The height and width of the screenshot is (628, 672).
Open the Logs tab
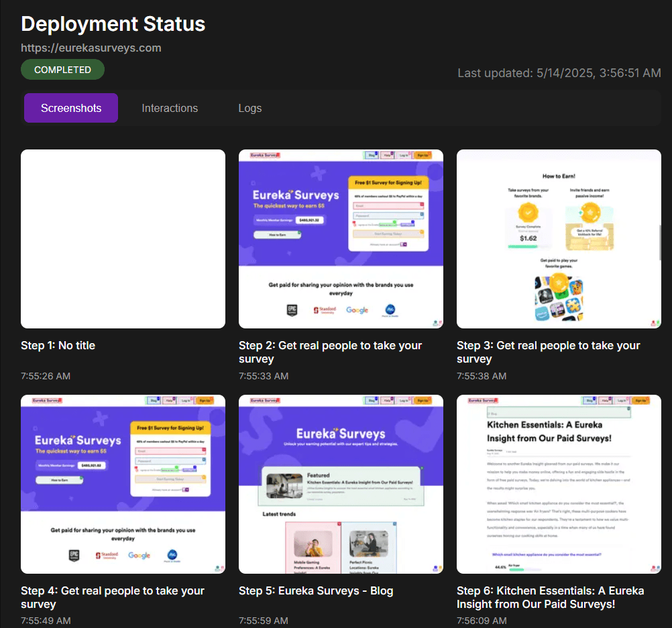249,108
